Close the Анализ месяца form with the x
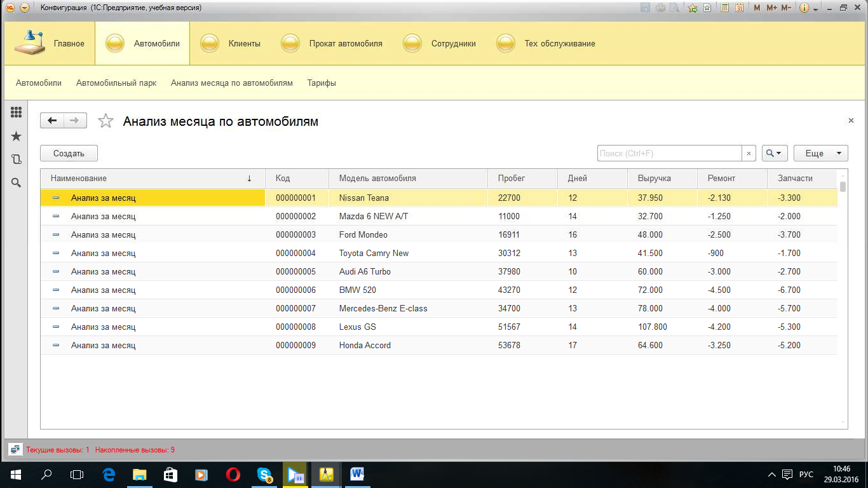Image resolution: width=868 pixels, height=488 pixels. coord(851,120)
